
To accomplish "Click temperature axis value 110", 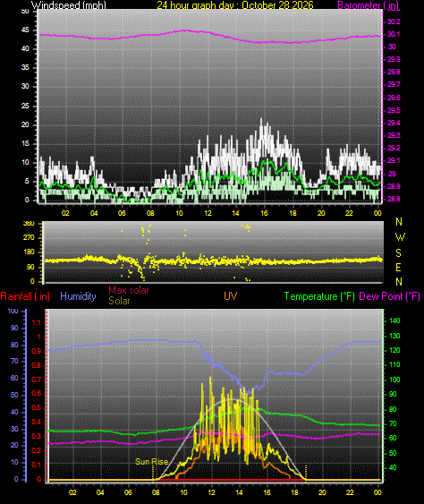I will click(394, 365).
